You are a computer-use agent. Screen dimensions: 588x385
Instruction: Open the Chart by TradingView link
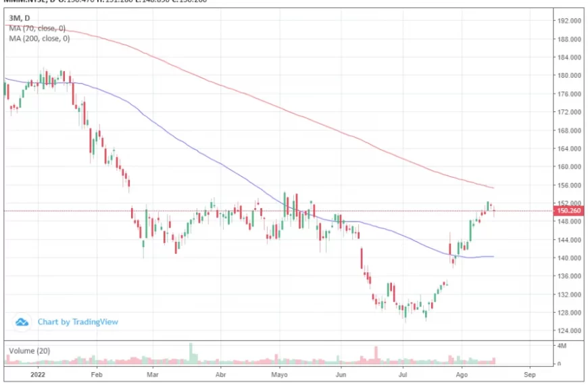pos(78,322)
